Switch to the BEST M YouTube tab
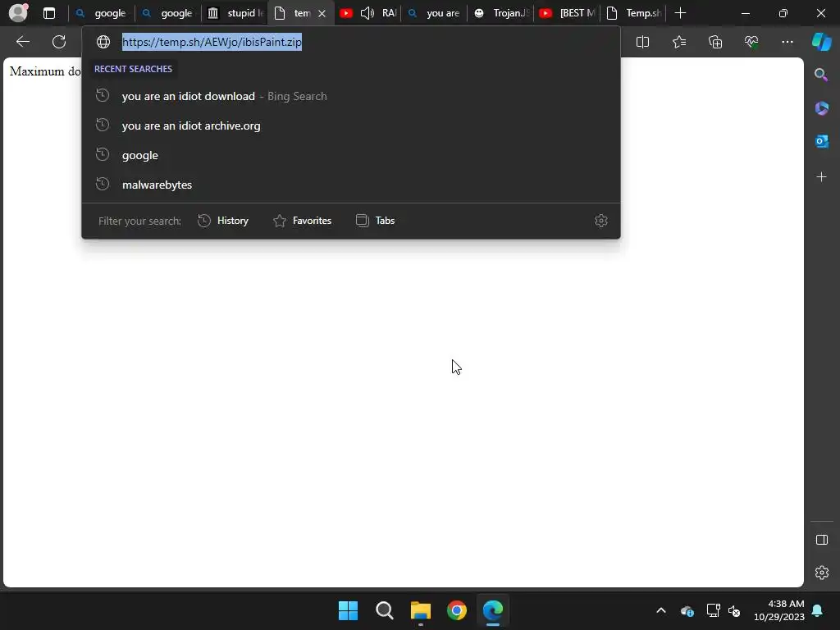This screenshot has height=630, width=840. point(566,13)
